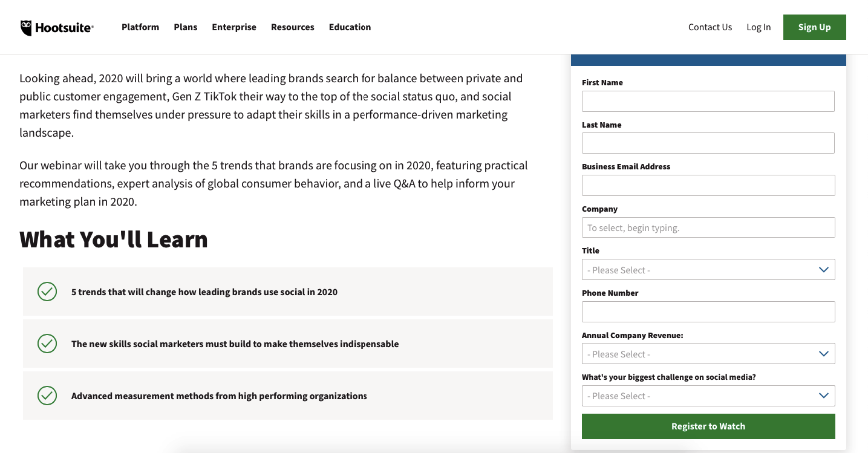Click the green checkmark beside '5 trends'
This screenshot has height=453, width=868.
click(47, 291)
